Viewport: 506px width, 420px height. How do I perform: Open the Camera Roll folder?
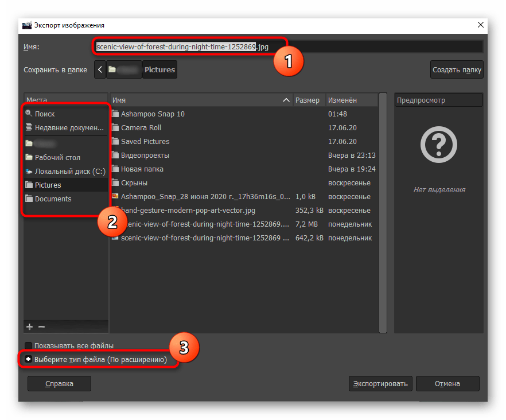pyautogui.click(x=244, y=127)
